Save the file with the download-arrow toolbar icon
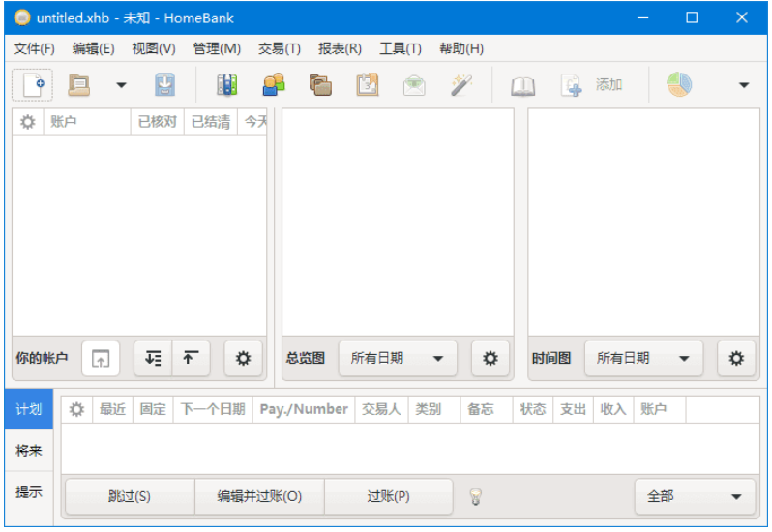The width and height of the screenshot is (772, 532). click(164, 85)
